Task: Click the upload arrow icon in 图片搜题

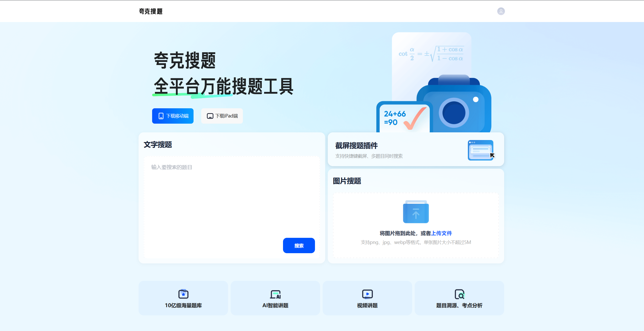Action: [x=416, y=212]
